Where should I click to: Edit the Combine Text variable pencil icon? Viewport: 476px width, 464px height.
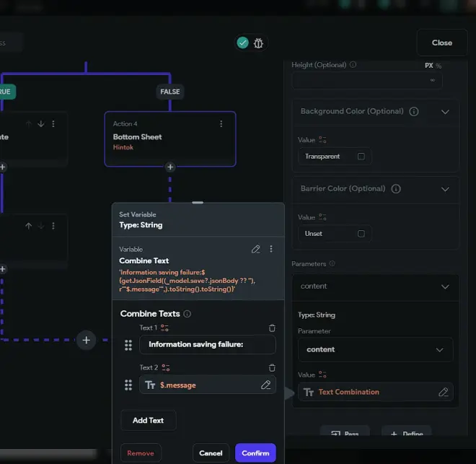coord(256,249)
